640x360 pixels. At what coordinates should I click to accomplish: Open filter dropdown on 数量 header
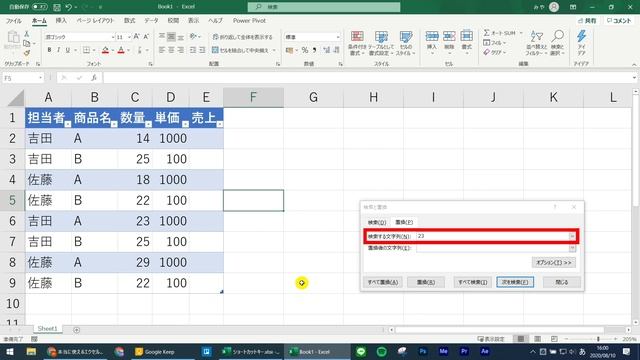pyautogui.click(x=148, y=124)
